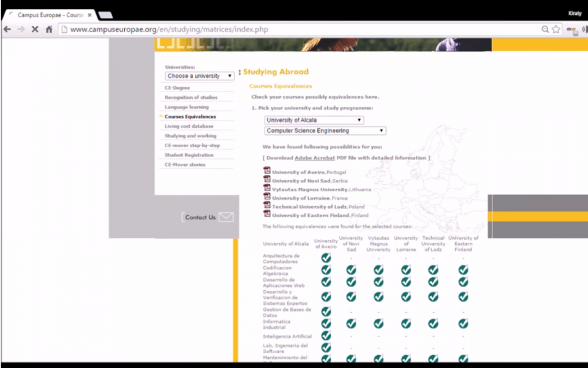This screenshot has height=368, width=588.
Task: Open the University of Eastern Finland link
Action: (x=311, y=215)
